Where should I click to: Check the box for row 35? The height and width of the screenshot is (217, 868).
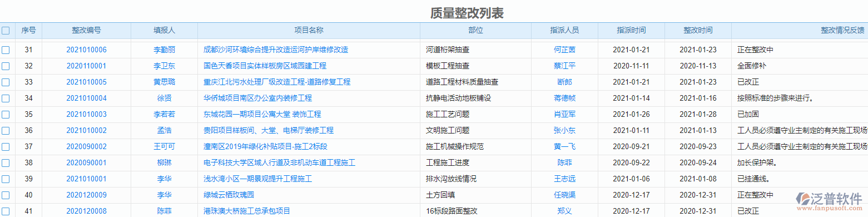[x=6, y=115]
